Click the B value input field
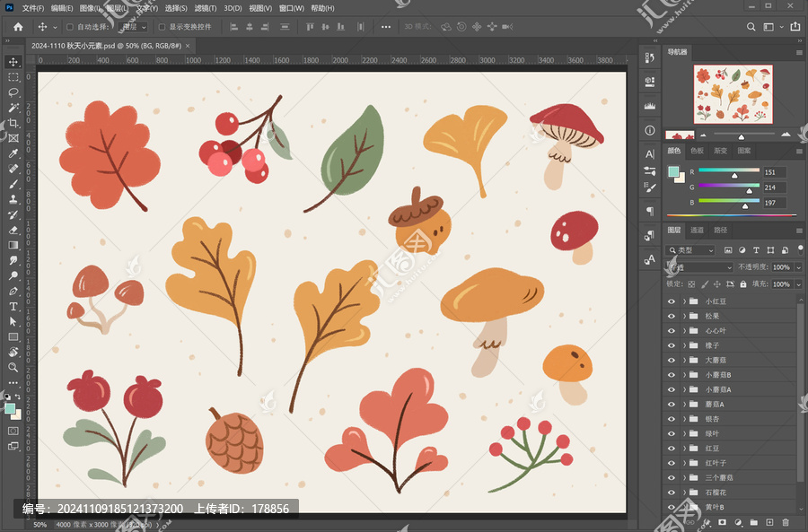 pyautogui.click(x=775, y=203)
